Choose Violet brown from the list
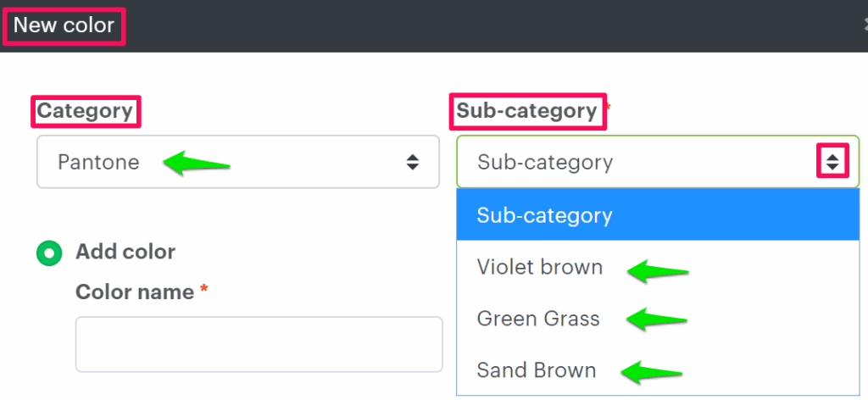The image size is (868, 400). pyautogui.click(x=540, y=268)
